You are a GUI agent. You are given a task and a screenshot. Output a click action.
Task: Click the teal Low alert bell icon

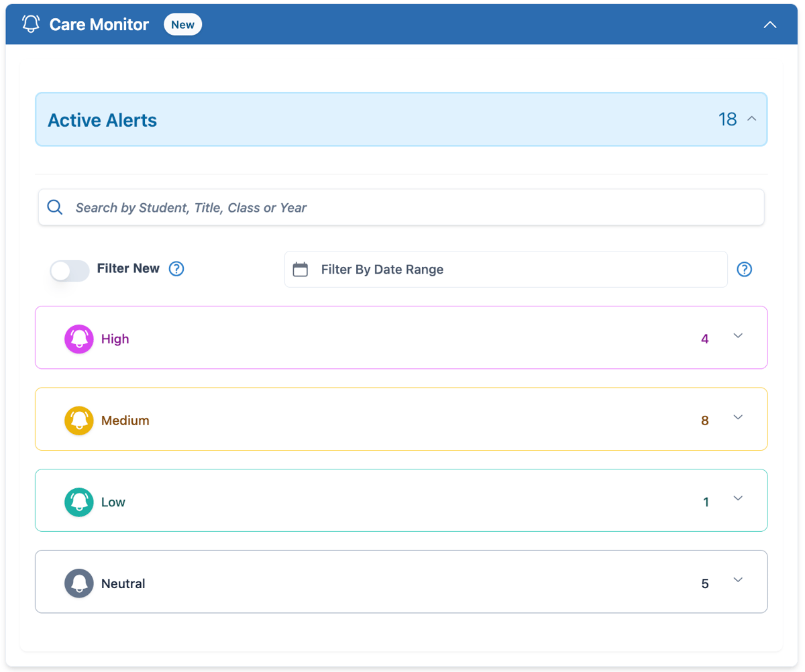78,500
